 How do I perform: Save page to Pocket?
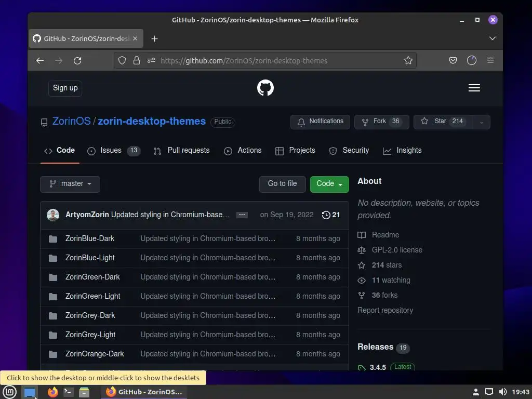click(x=453, y=60)
